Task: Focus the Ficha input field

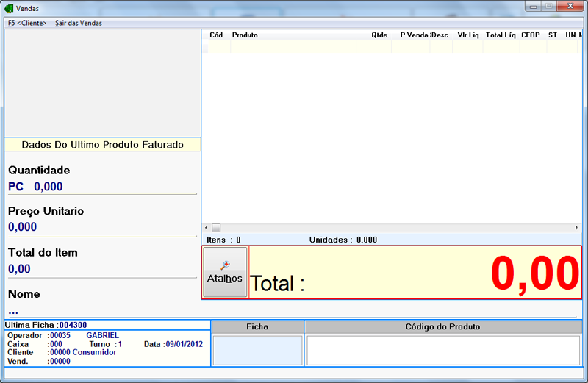Action: [x=257, y=350]
